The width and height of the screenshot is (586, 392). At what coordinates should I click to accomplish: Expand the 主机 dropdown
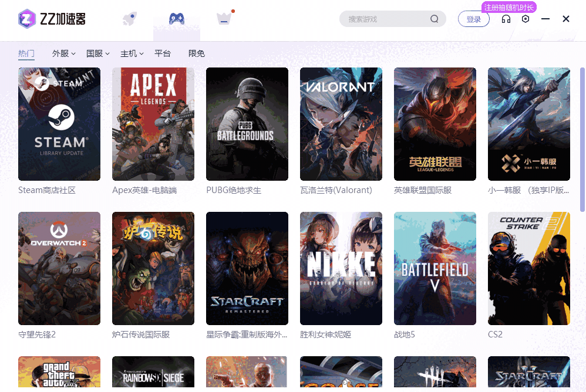(x=132, y=53)
